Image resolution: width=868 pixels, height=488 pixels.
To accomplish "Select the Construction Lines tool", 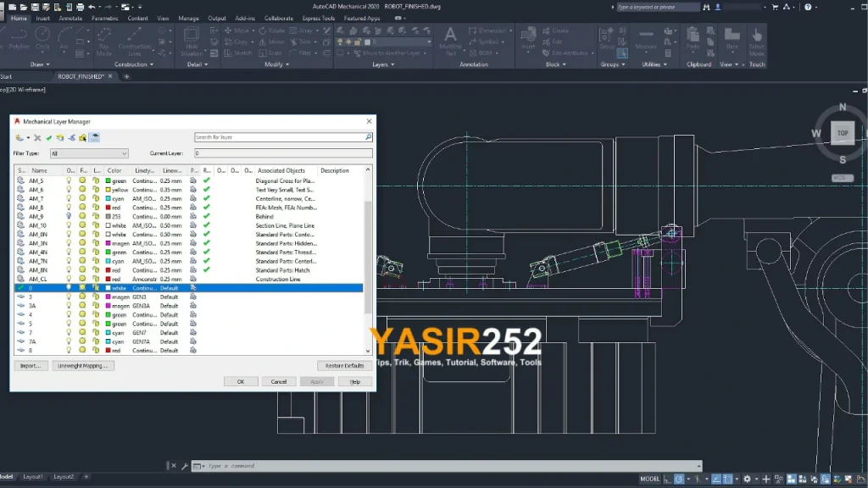I will [135, 42].
